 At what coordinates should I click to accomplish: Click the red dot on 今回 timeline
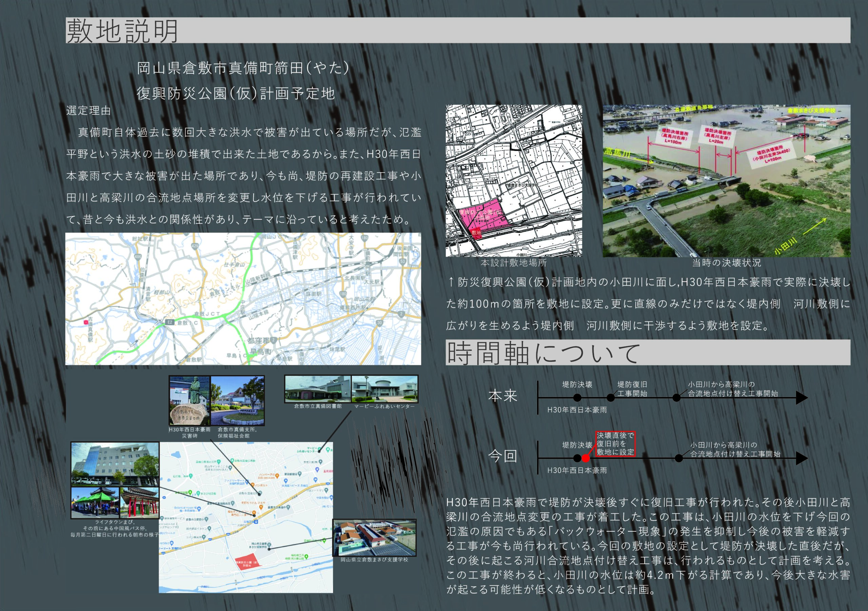(x=585, y=458)
